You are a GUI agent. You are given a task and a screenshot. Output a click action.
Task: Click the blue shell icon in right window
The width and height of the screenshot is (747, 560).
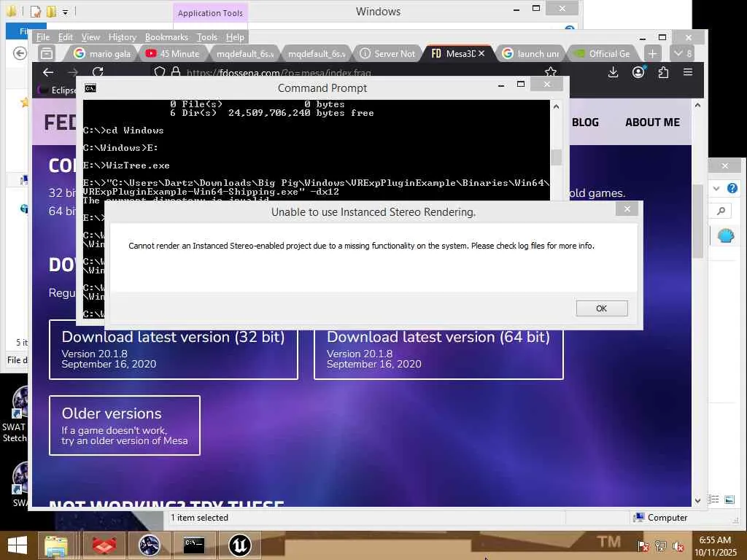[x=726, y=236]
